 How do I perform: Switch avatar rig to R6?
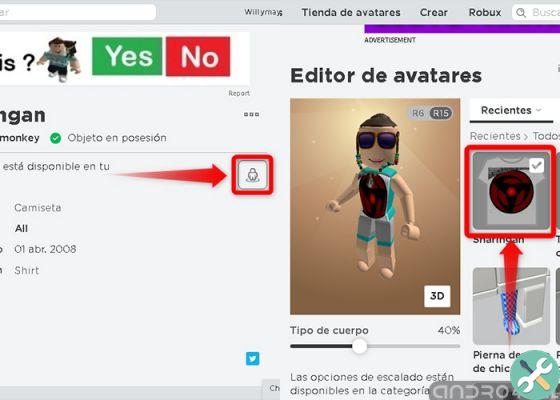coord(418,113)
